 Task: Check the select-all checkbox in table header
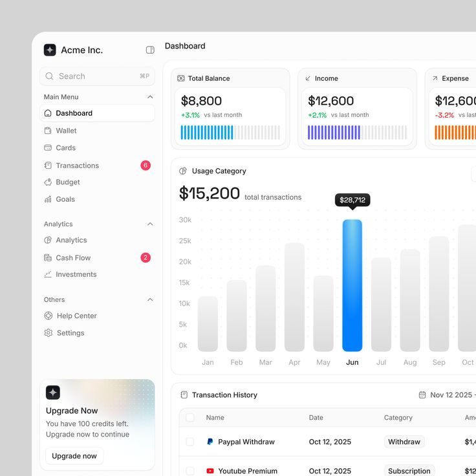[x=190, y=417]
